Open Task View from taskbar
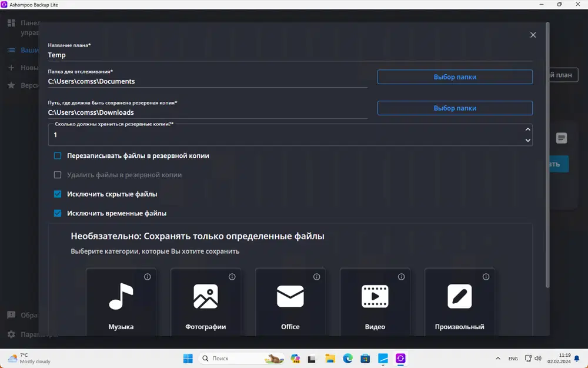 pos(312,359)
